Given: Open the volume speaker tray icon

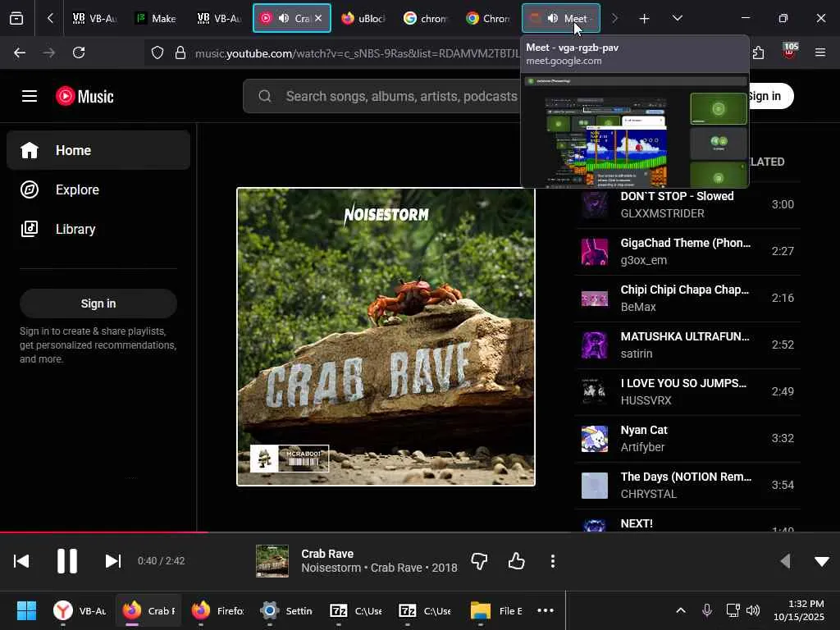Looking at the screenshot, I should click(753, 610).
